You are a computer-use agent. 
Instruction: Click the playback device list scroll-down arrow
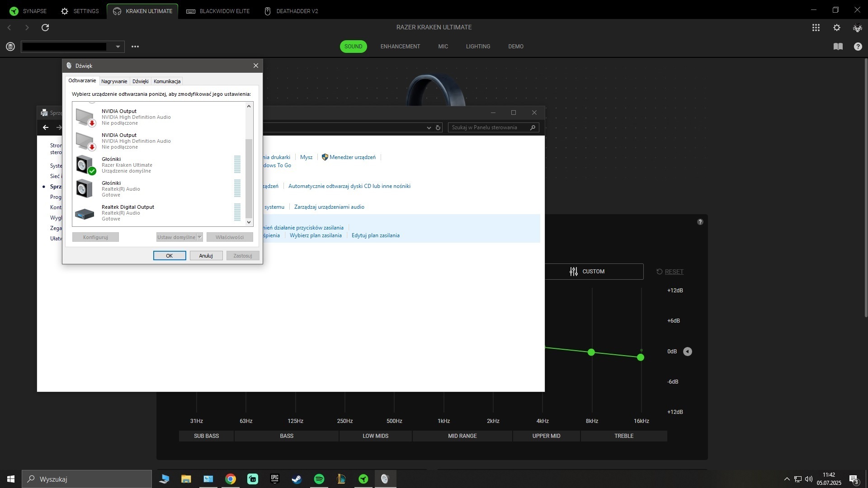coord(249,222)
